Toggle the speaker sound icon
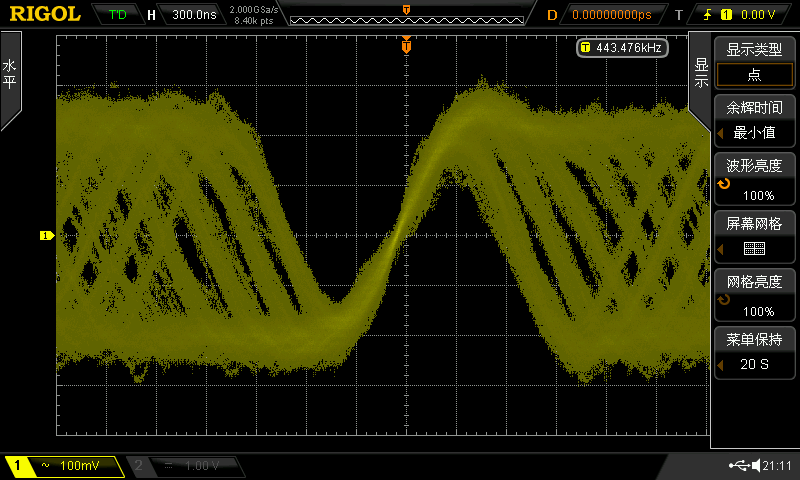The width and height of the screenshot is (800, 480). [x=756, y=465]
